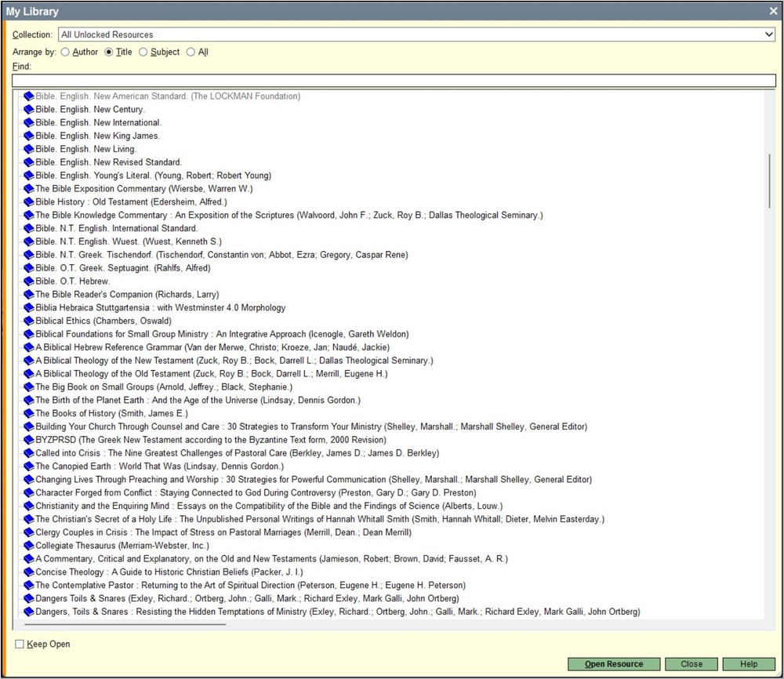Click book icon beside Concise Theology
784x679 pixels.
coord(29,572)
